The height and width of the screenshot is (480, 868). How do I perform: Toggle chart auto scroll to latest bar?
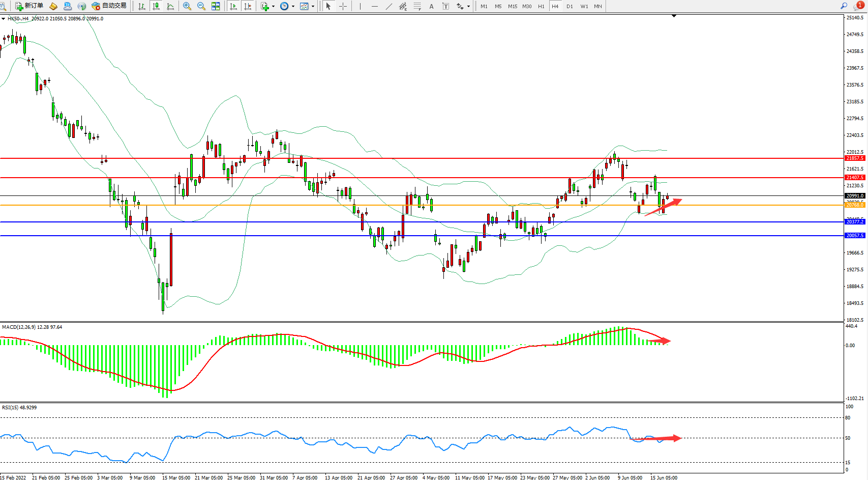tap(233, 6)
